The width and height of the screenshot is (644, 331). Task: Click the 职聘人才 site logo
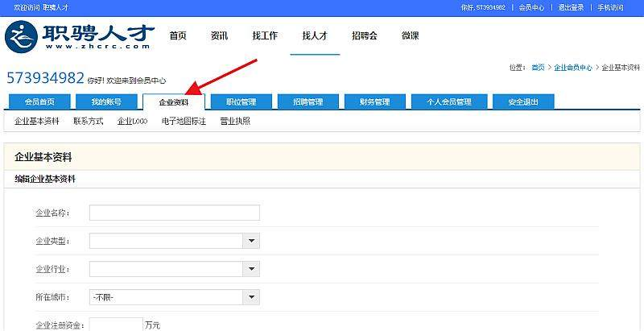[x=79, y=37]
